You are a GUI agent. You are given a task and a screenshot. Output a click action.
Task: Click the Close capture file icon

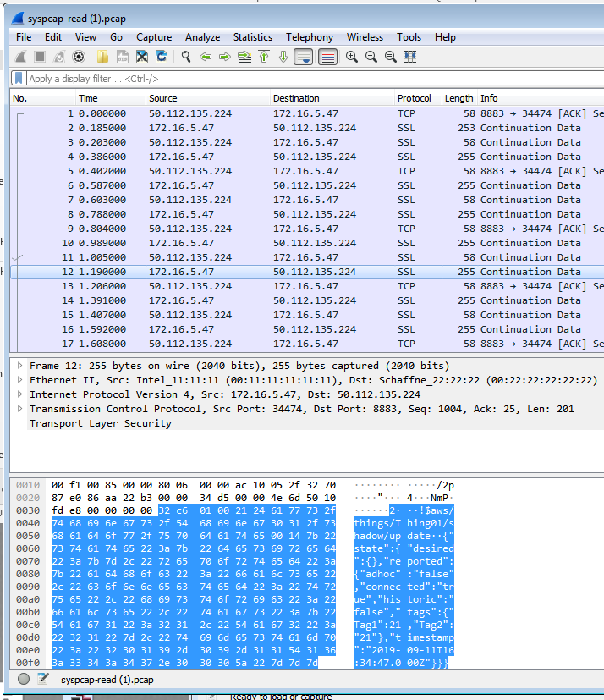click(x=142, y=58)
